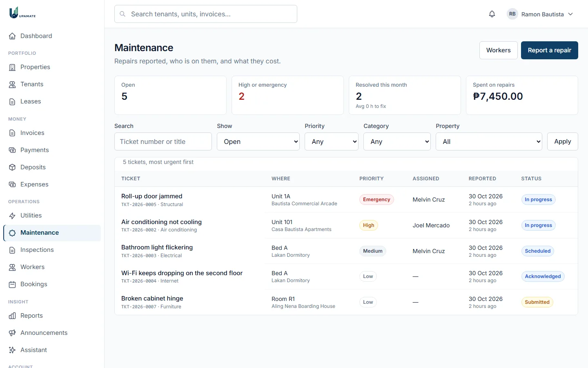Click the Reports chart icon

click(x=12, y=316)
